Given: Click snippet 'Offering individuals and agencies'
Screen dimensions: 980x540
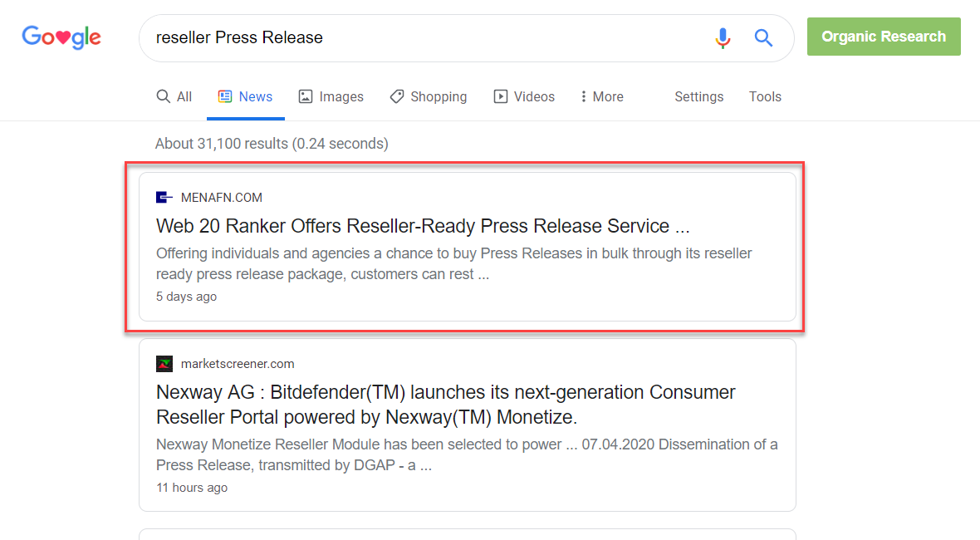Looking at the screenshot, I should coord(453,263).
